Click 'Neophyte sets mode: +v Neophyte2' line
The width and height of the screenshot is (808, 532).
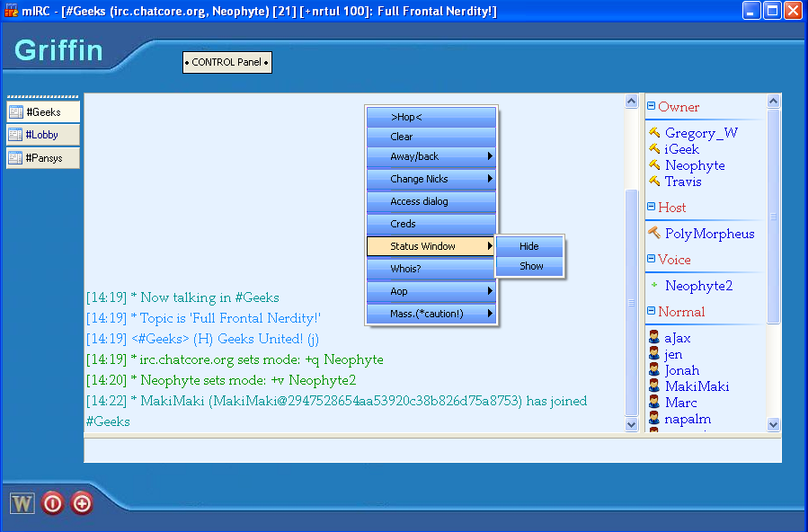tap(221, 380)
